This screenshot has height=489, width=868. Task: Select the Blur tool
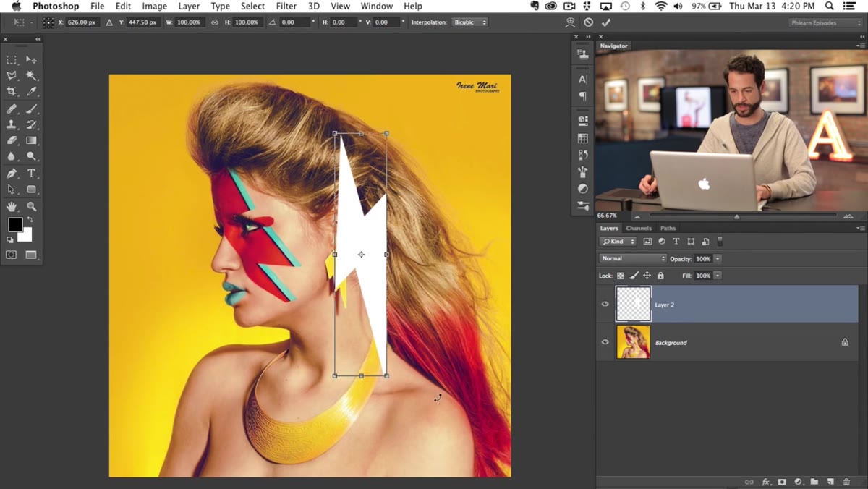[12, 156]
